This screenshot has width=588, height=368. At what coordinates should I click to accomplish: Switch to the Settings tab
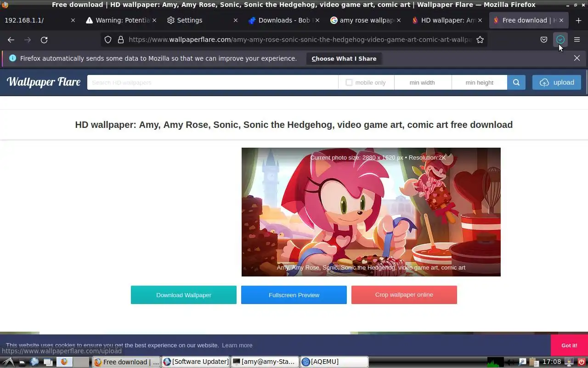(203, 20)
